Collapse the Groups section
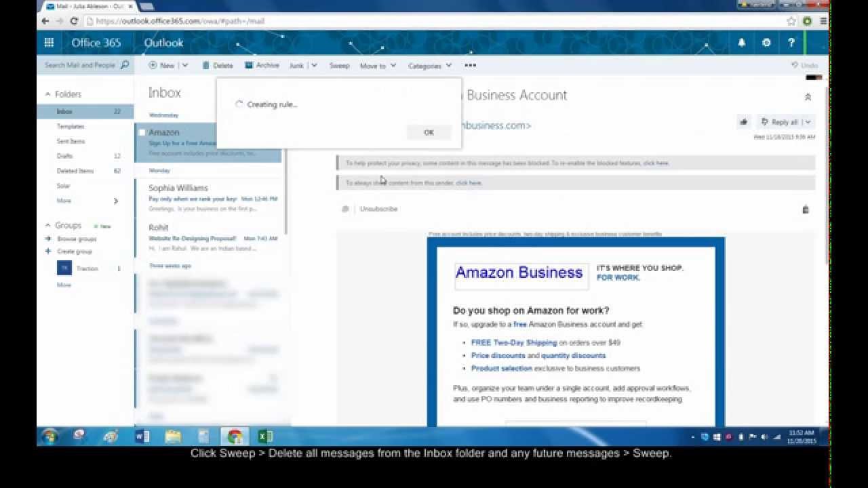The image size is (868, 488). tap(48, 225)
